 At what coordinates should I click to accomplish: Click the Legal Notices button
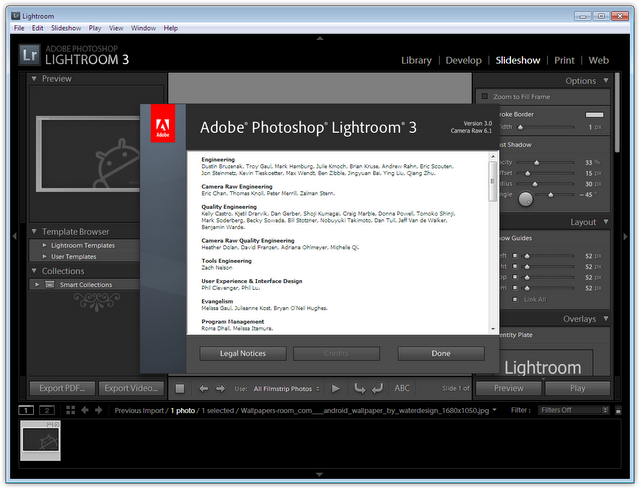pyautogui.click(x=243, y=353)
